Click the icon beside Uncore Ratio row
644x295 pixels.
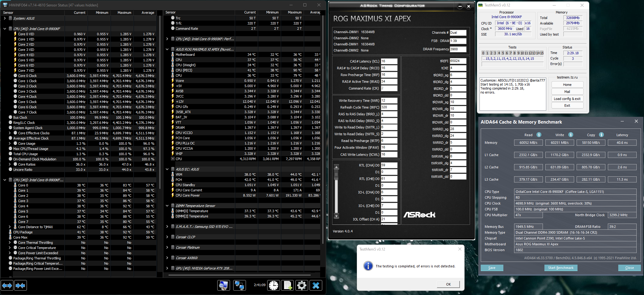click(x=10, y=170)
